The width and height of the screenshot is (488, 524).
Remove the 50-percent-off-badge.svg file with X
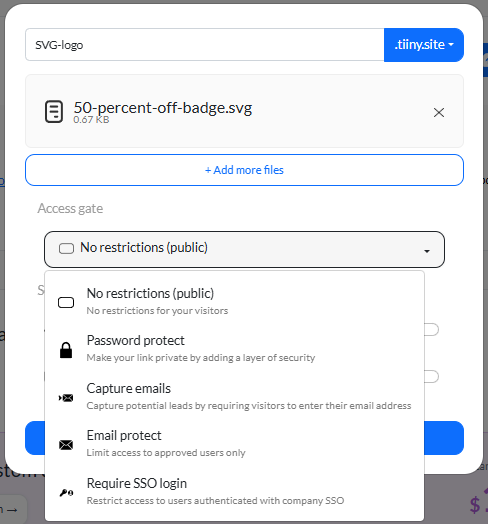[x=439, y=113]
